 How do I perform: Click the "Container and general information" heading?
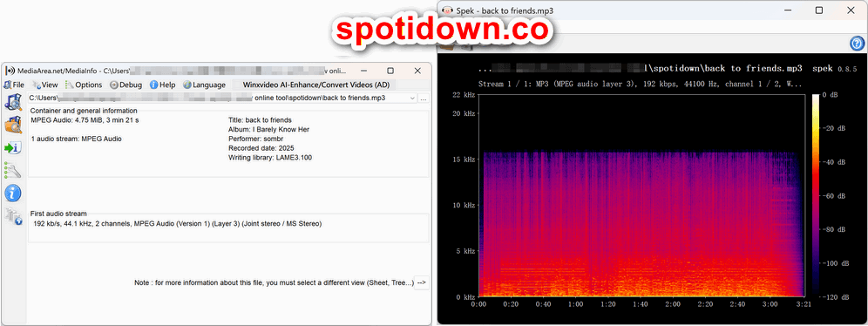(x=84, y=111)
